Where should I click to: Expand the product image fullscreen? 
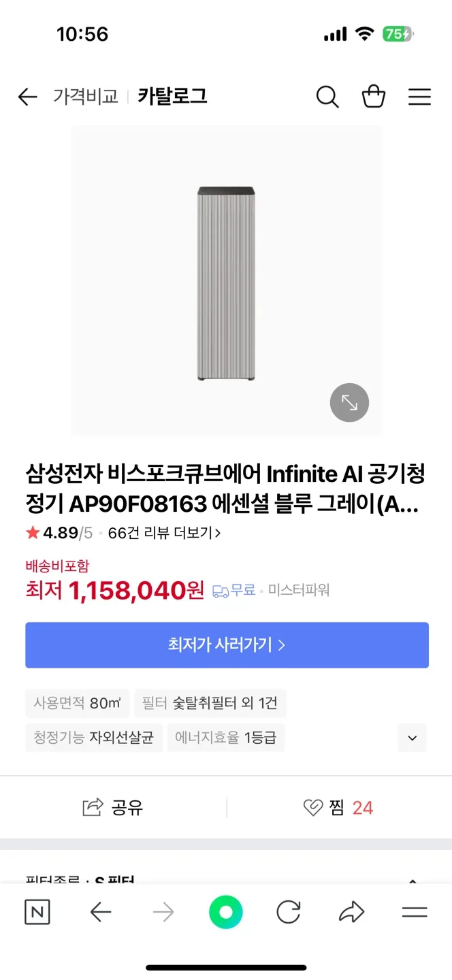(349, 403)
